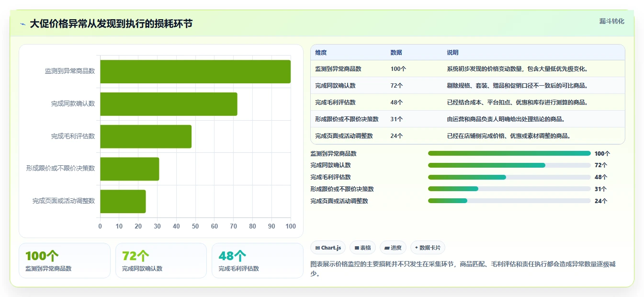The image size is (644, 297).
Task: Click the description starting 已经结合成本、平台扣点
Action: click(x=517, y=103)
